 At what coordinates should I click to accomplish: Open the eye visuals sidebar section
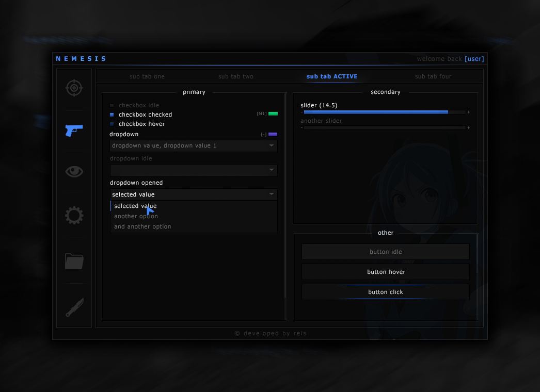coord(74,171)
